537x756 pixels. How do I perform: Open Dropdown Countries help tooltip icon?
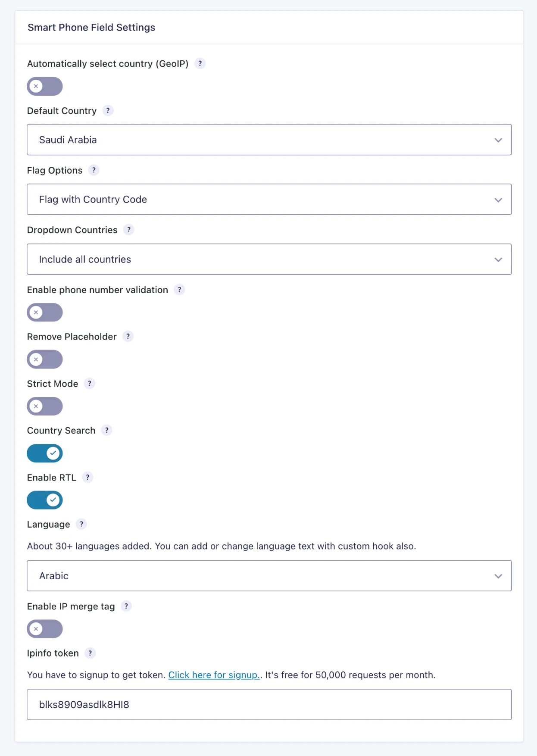(x=129, y=230)
